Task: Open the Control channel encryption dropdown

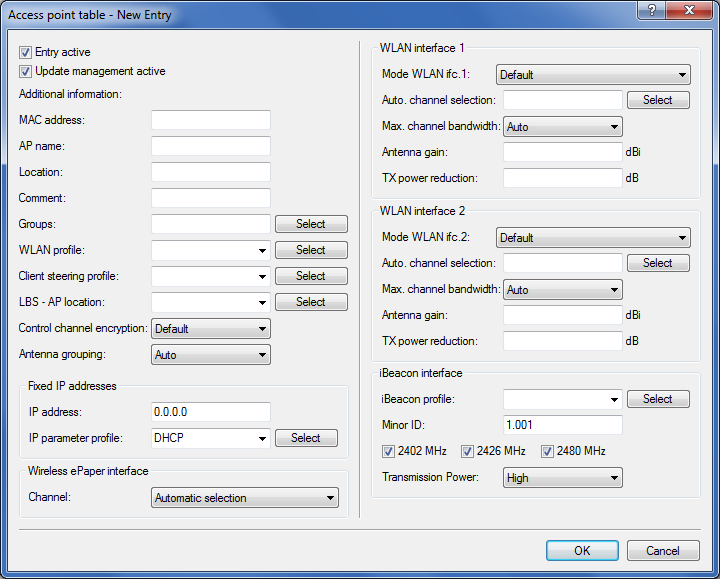Action: click(211, 329)
